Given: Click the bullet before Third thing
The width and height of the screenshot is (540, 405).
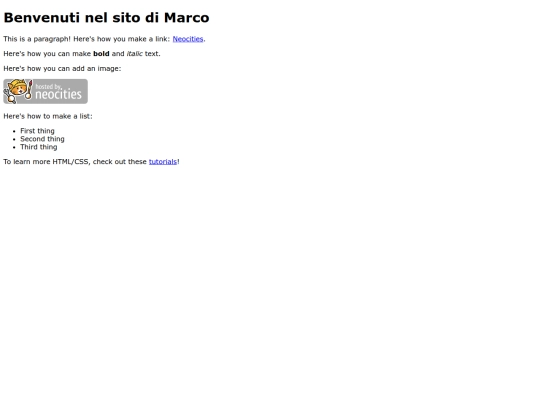Looking at the screenshot, I should pos(14,147).
